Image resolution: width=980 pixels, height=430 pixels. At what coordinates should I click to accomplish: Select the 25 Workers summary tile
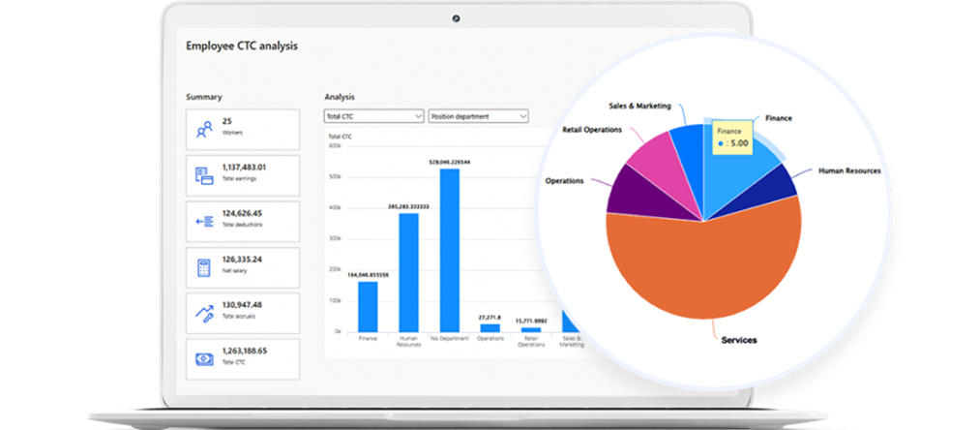pos(242,129)
